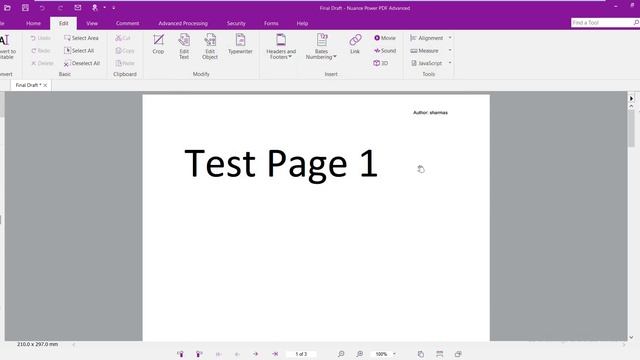Click the first purple marker icon in status bar
Screen dimensions: 640x360
pyautogui.click(x=180, y=354)
